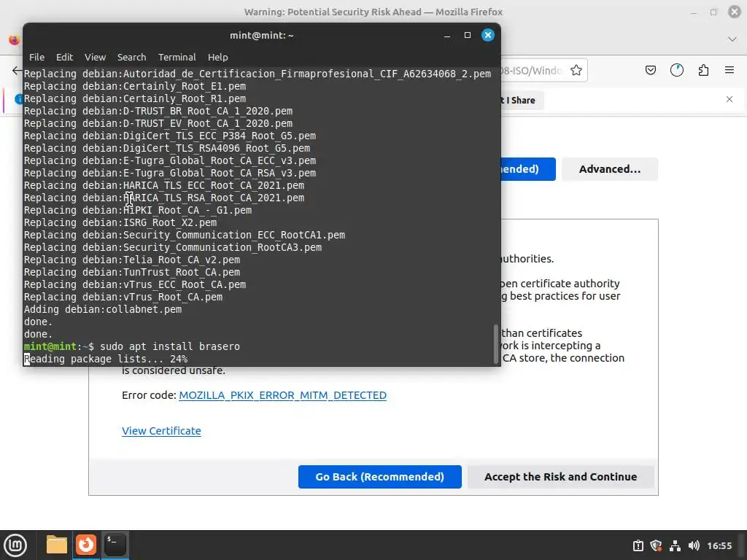Click 'Replacing debian:TunTrust_Root_CA.pem' line

132,272
